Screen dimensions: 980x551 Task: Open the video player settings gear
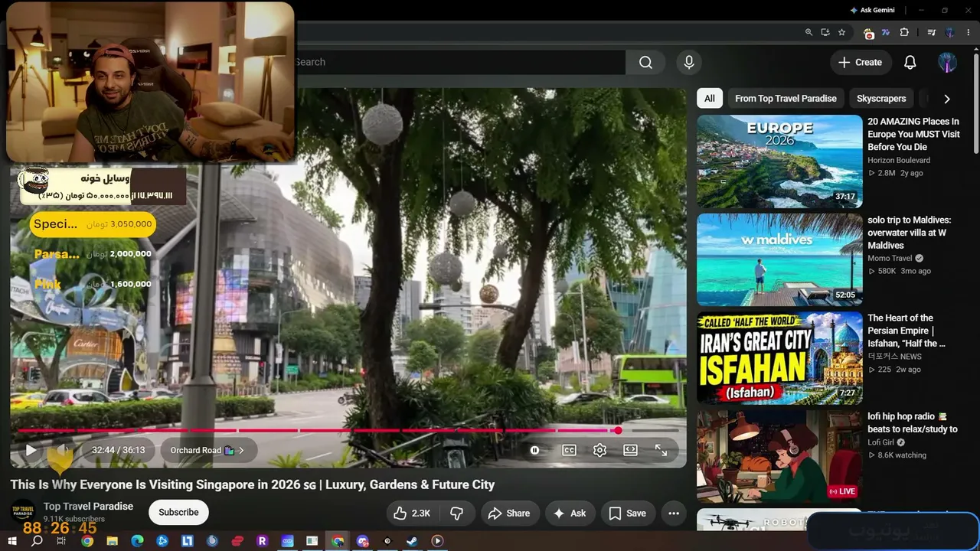[x=599, y=450]
